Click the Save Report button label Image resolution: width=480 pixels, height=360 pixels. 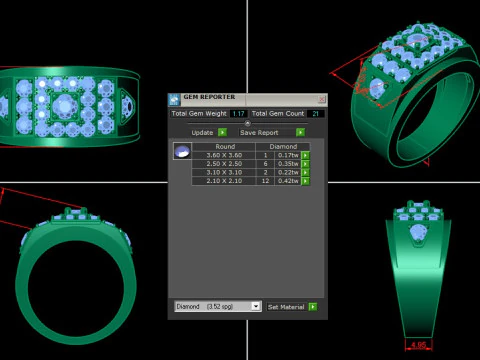tap(259, 133)
